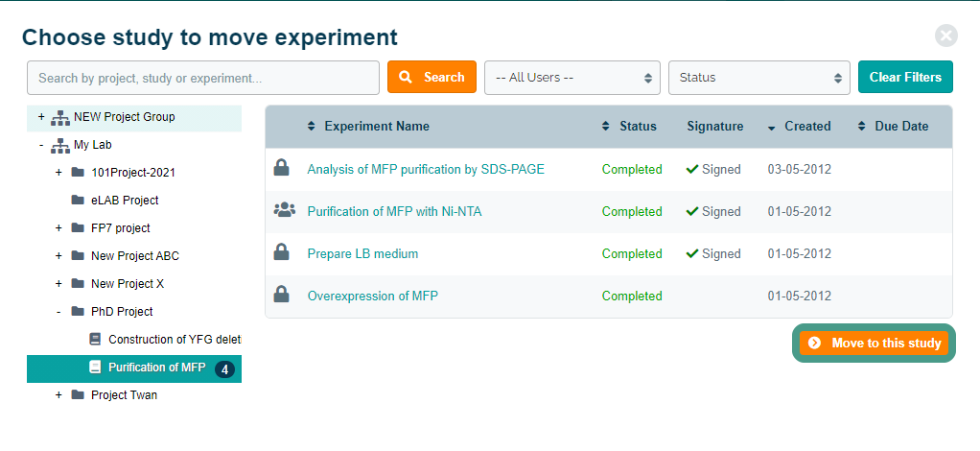Viewport: 980px width, 451px height.
Task: Sort by Experiment Name column
Action: [376, 127]
